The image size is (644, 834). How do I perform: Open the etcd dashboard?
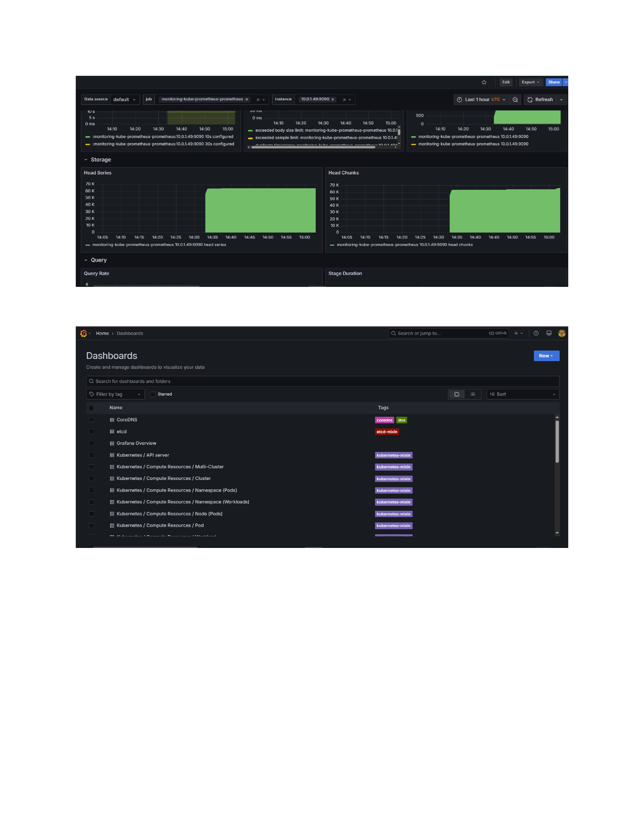(x=121, y=431)
